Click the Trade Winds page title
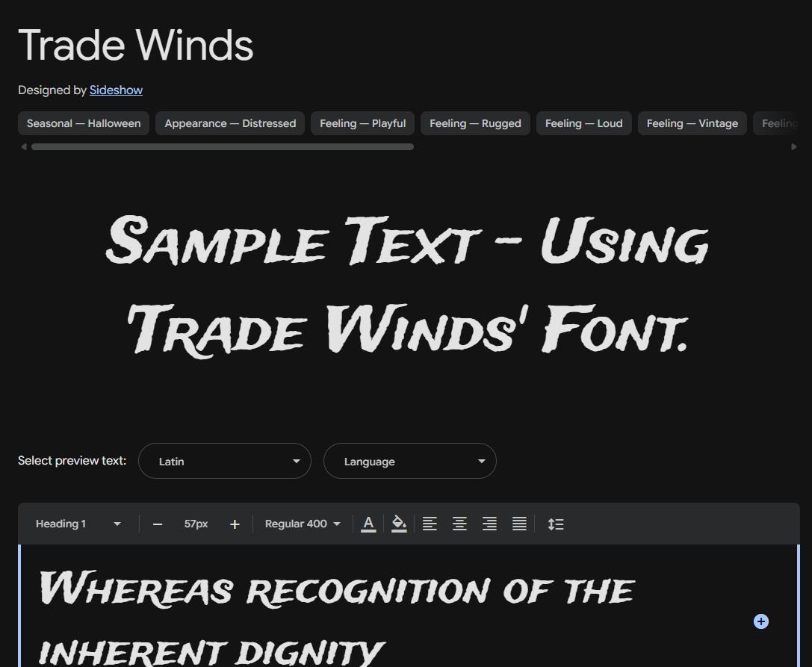 [x=136, y=45]
